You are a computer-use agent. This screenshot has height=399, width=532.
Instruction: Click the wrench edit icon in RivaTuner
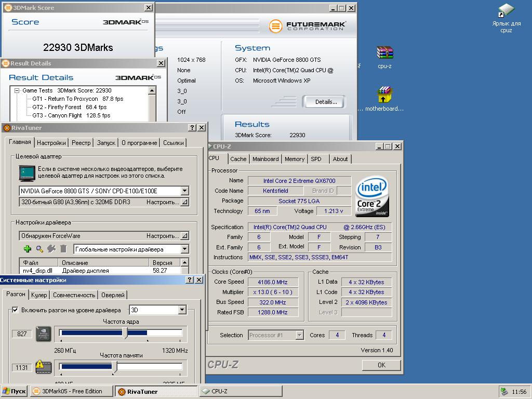51,249
